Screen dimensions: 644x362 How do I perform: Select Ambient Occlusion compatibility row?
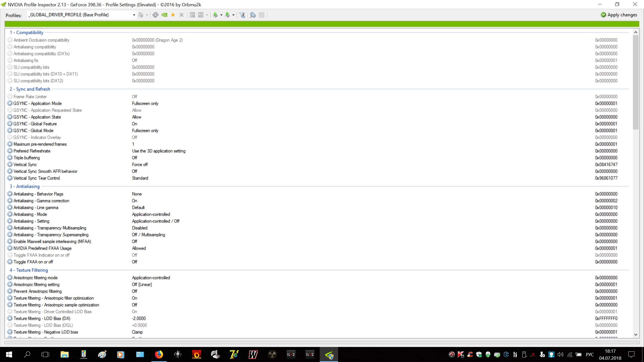(x=318, y=40)
